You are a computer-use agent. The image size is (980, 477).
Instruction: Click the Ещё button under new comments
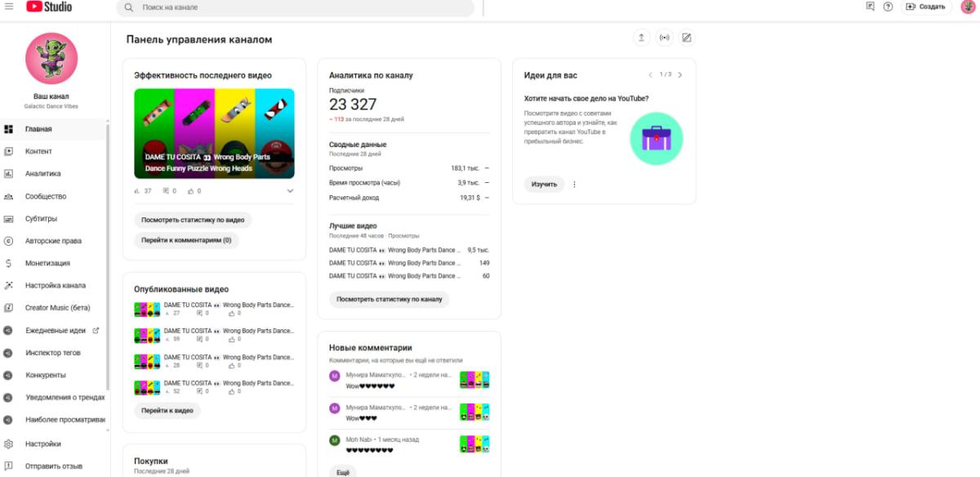tap(343, 472)
